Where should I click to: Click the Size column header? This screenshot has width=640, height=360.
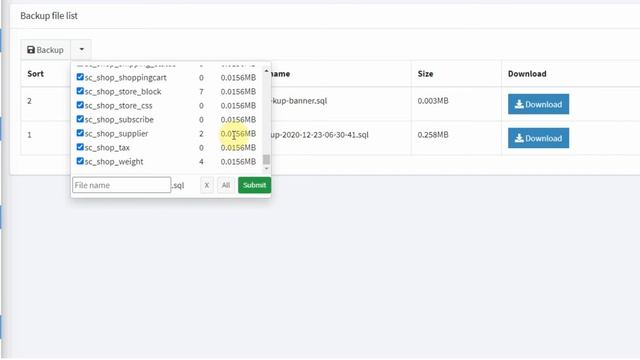[425, 74]
